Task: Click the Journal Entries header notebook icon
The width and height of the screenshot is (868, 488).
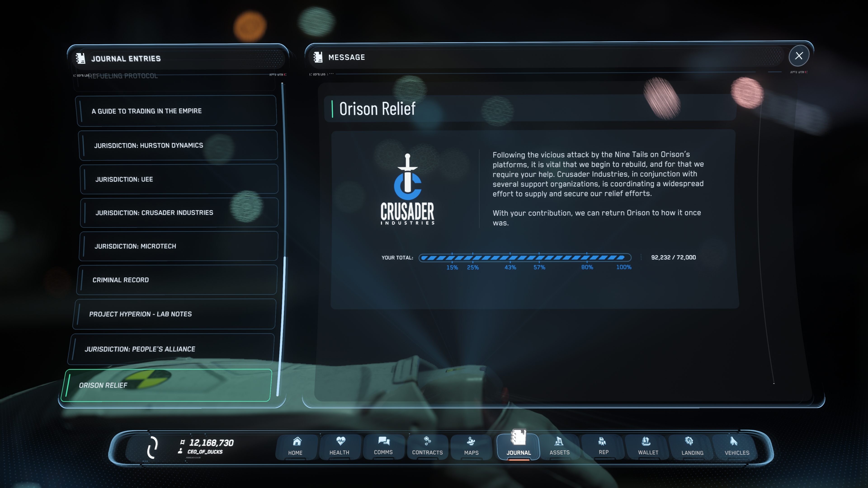Action: pos(80,58)
